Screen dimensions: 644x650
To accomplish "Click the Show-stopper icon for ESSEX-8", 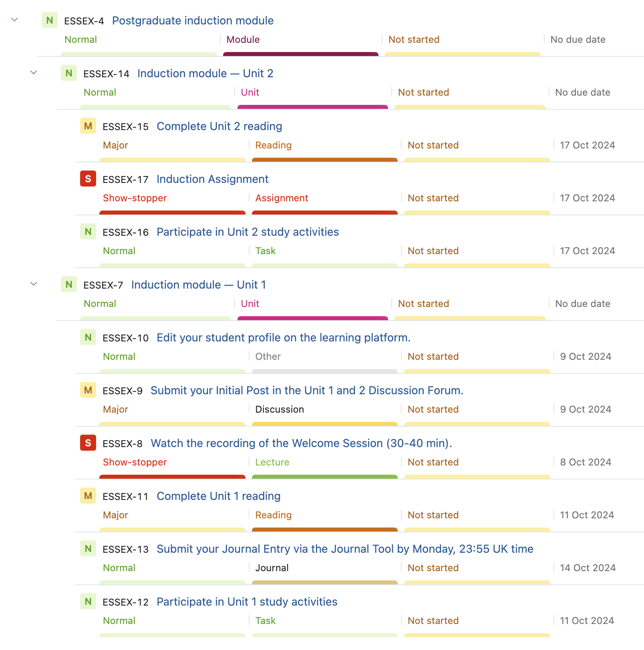I will click(x=88, y=443).
